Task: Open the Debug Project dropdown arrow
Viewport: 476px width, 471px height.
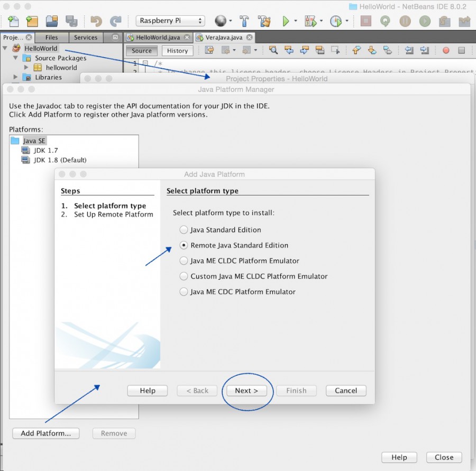Action: pyautogui.click(x=321, y=21)
